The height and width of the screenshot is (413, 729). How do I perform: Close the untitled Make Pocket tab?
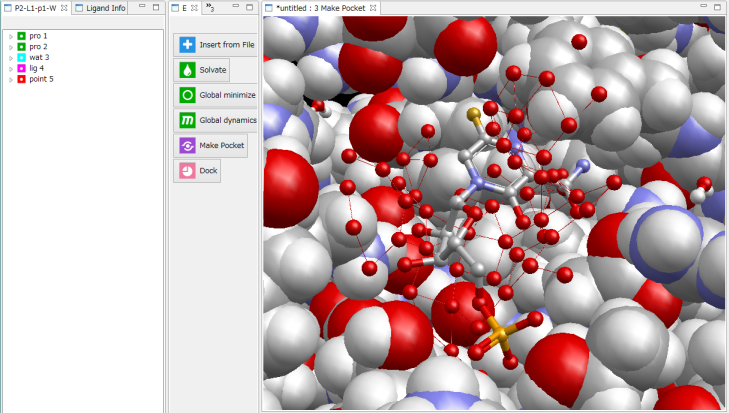[x=373, y=8]
